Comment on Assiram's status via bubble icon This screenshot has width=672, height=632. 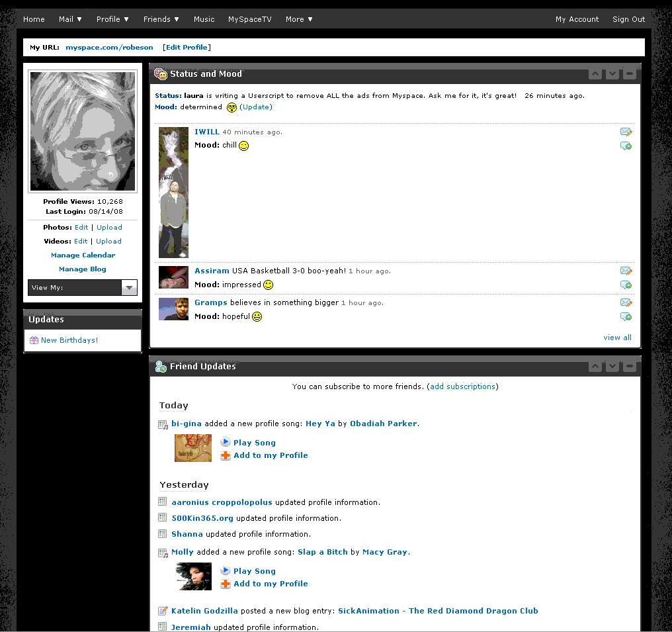click(x=626, y=285)
